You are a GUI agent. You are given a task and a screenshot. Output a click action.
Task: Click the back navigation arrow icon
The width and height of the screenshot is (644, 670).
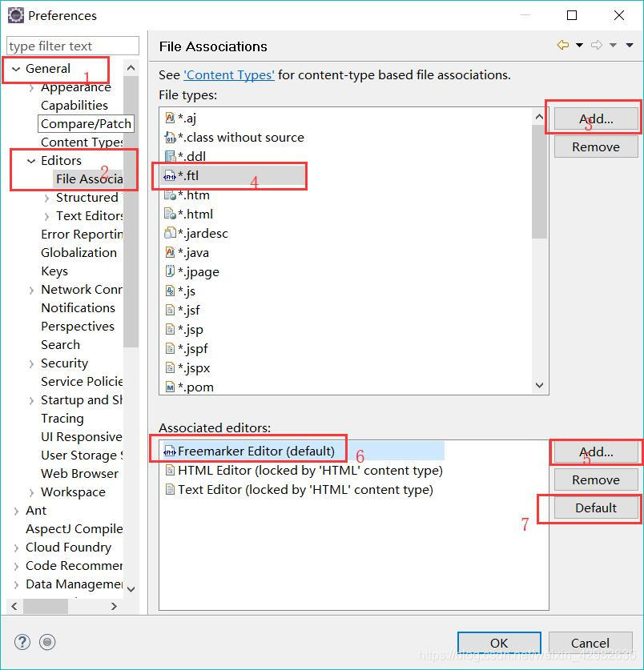(x=563, y=45)
